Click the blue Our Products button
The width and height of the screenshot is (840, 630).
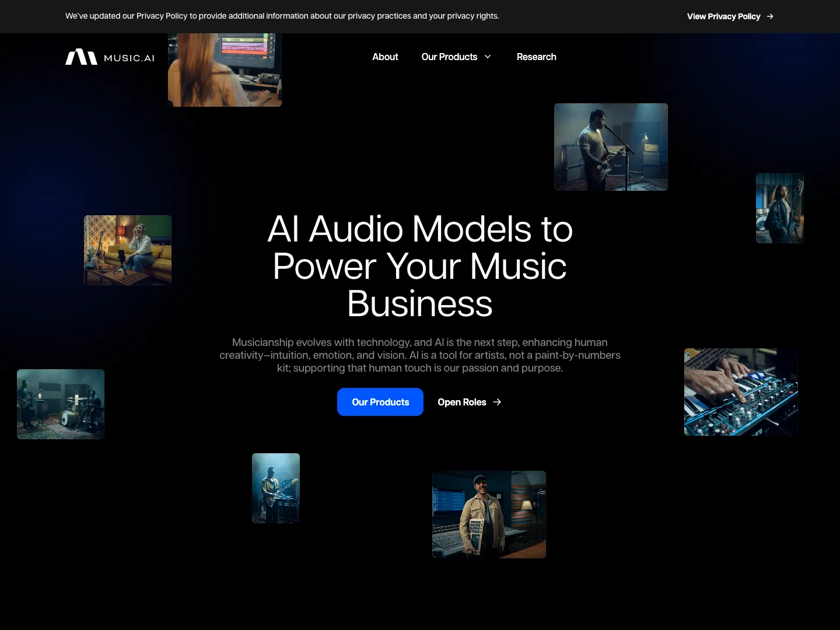tap(380, 402)
